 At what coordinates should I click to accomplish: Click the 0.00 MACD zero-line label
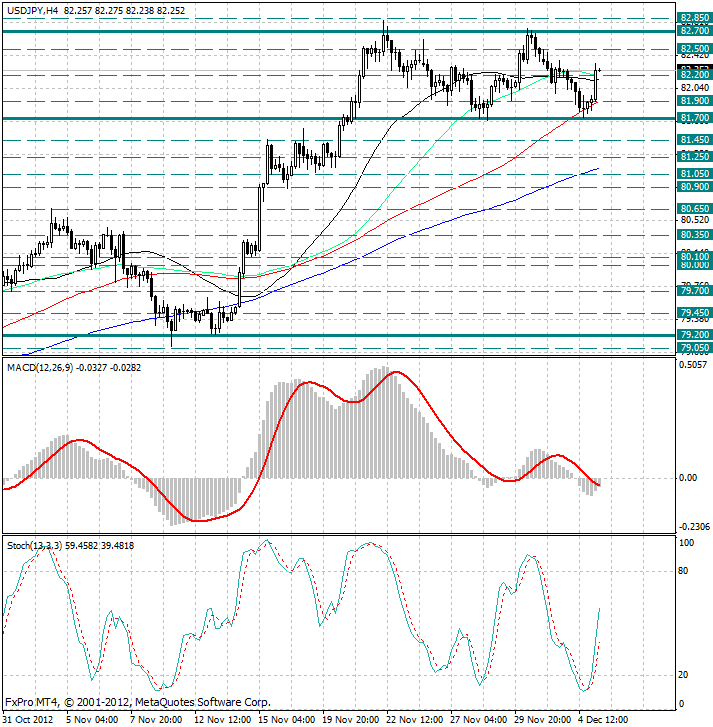688,478
